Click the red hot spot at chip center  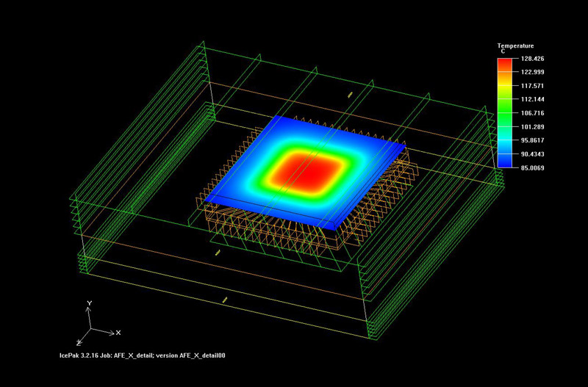(305, 173)
